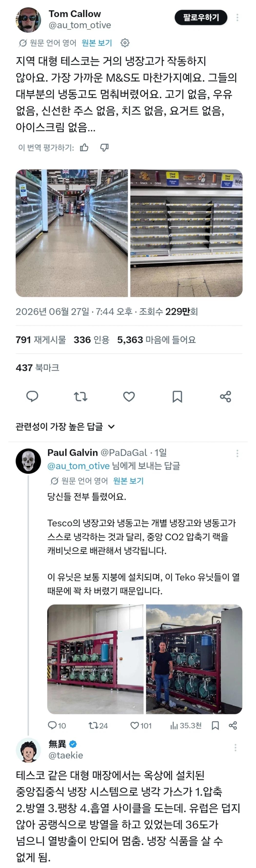Screen dimensions: 256x868
Task: Rate translation with thumbs up
Action: coord(84,147)
